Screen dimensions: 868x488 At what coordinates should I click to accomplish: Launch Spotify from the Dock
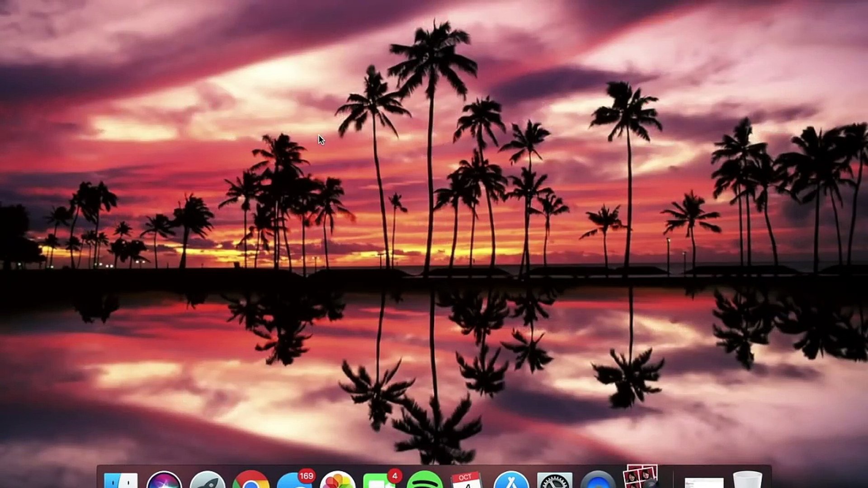click(x=425, y=481)
